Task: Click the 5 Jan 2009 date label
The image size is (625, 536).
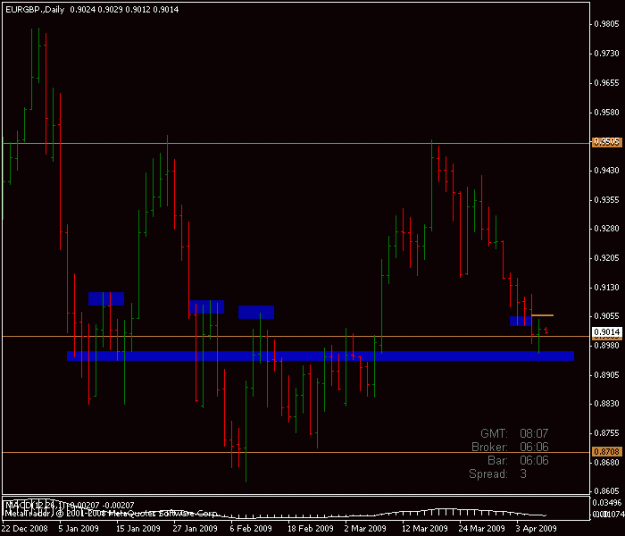Action: click(79, 528)
